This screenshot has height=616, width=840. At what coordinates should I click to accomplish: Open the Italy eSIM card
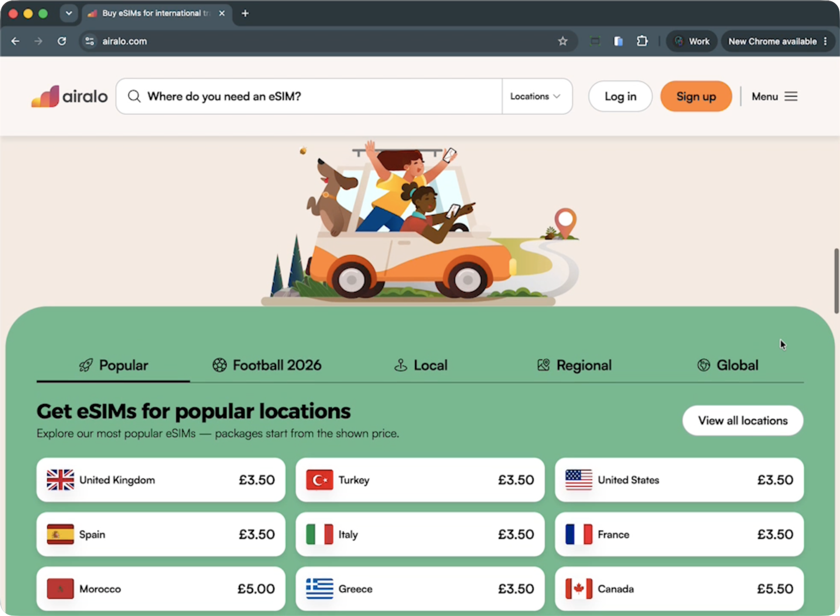420,534
